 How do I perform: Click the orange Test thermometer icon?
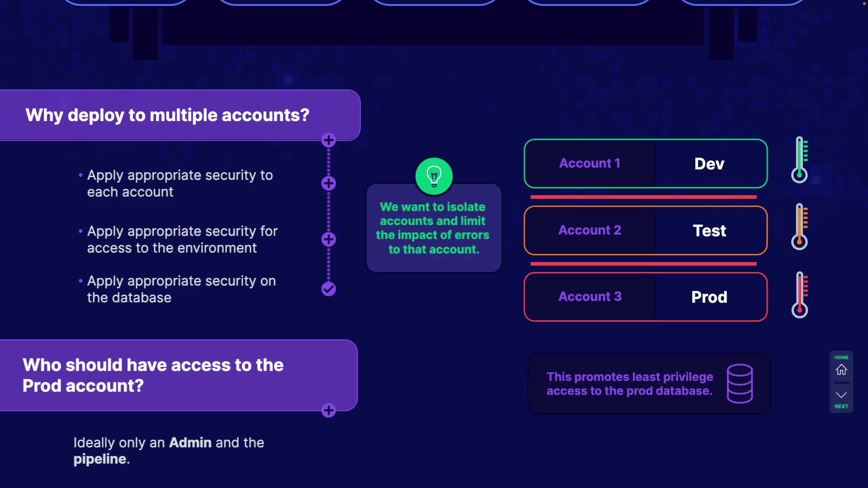click(800, 227)
